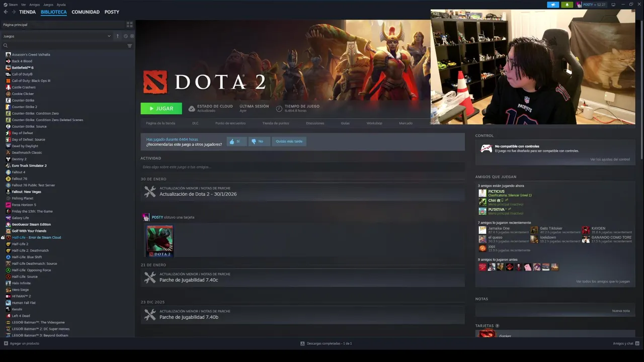Open the Dota 2 trading card thumbnail
The width and height of the screenshot is (644, 362).
(x=159, y=241)
